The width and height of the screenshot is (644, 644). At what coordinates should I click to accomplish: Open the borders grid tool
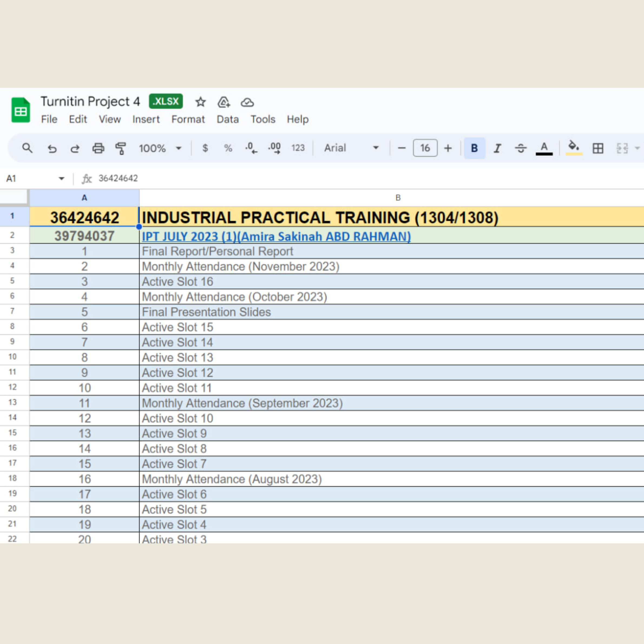(x=598, y=148)
